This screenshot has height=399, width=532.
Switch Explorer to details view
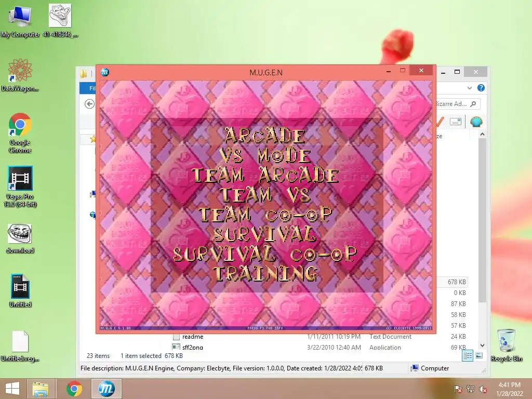pos(468,355)
